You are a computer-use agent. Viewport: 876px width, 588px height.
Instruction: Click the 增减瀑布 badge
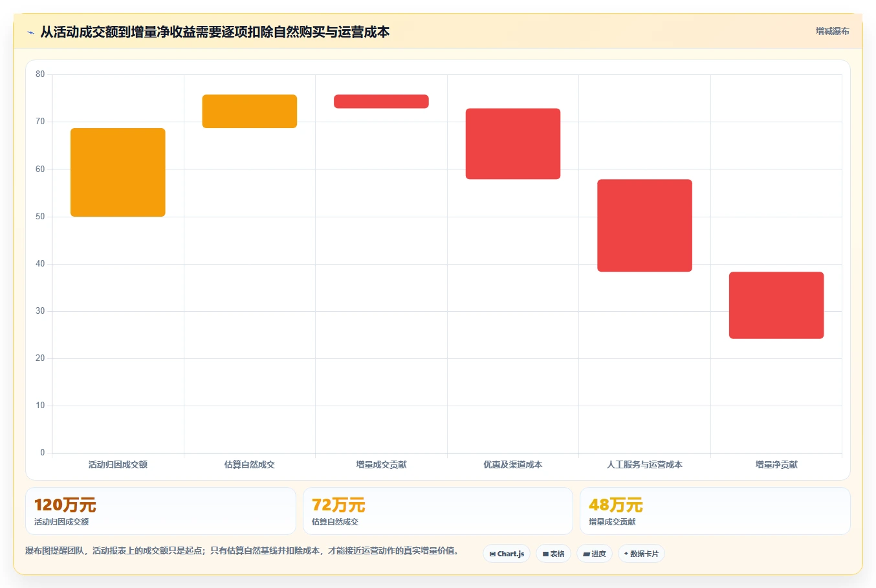click(x=832, y=31)
